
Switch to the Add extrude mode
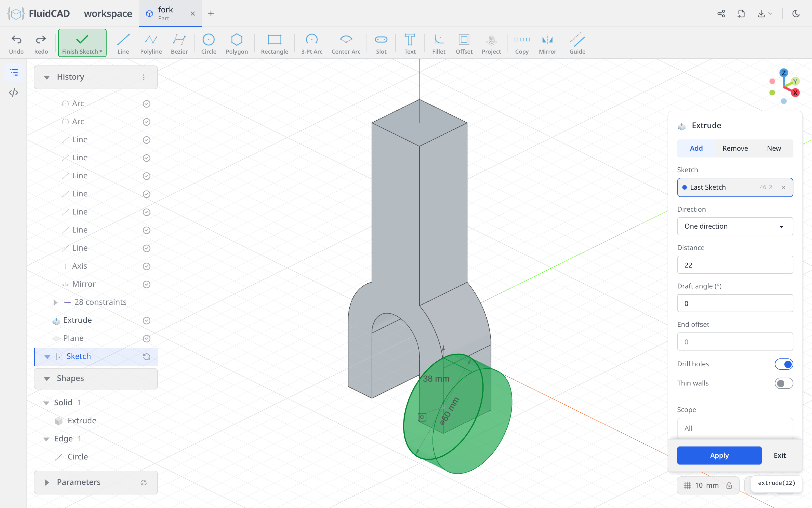(696, 148)
